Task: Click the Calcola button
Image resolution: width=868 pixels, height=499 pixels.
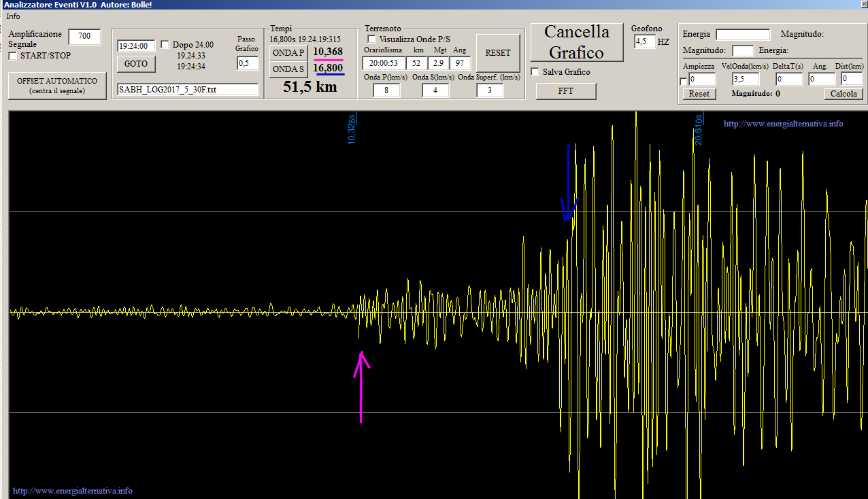Action: pyautogui.click(x=844, y=94)
